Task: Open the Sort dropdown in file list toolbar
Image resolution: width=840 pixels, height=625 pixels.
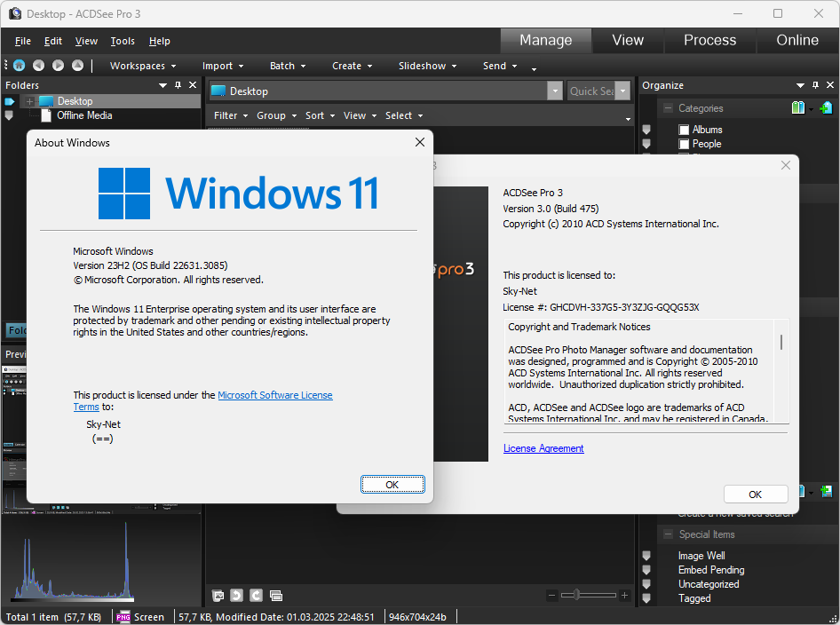Action: point(320,115)
